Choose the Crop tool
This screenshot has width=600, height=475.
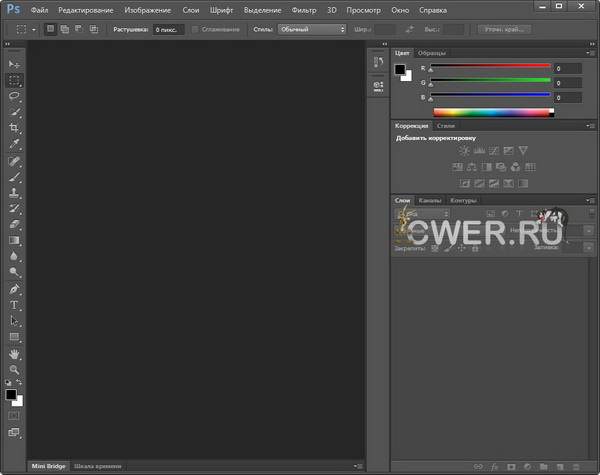[x=14, y=128]
